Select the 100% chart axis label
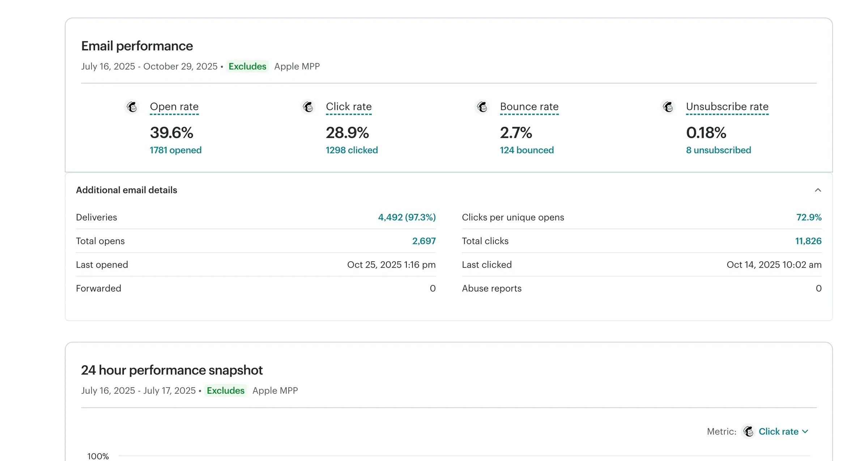The height and width of the screenshot is (461, 868). (x=98, y=456)
